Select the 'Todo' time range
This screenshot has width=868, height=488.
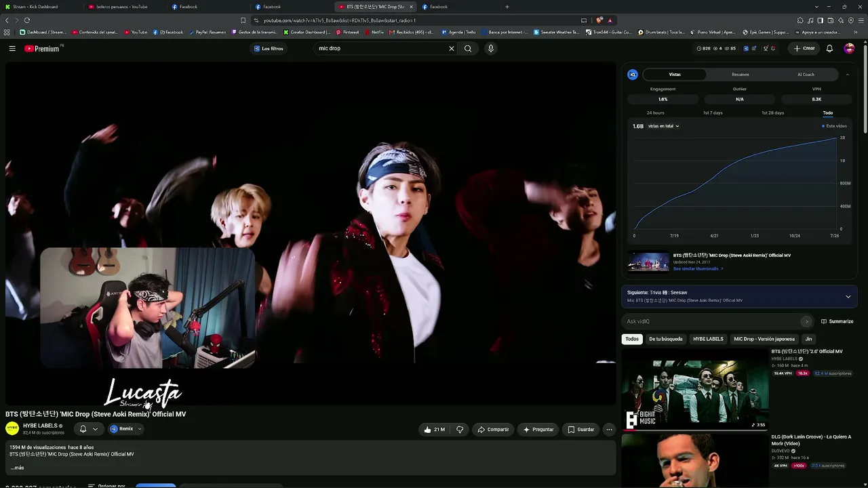[828, 113]
